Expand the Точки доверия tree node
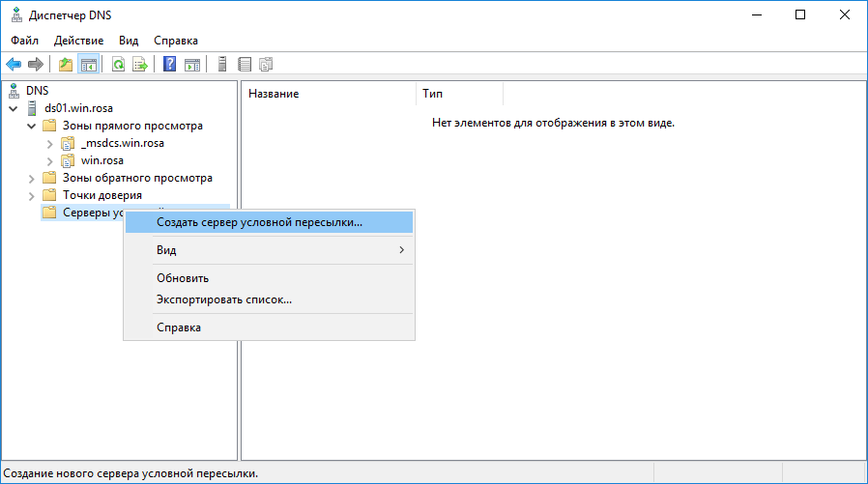The height and width of the screenshot is (484, 868). tap(32, 195)
